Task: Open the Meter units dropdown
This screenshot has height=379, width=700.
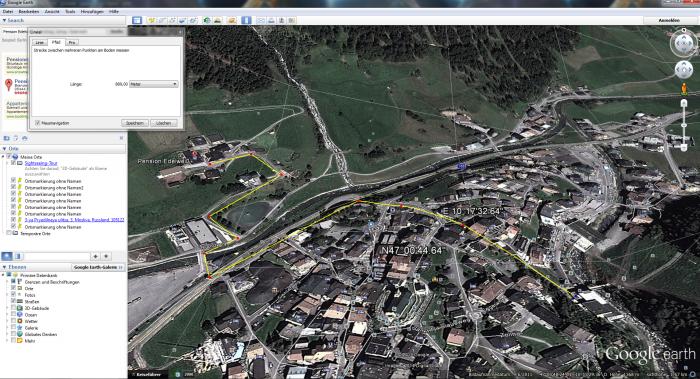Action: [x=154, y=84]
